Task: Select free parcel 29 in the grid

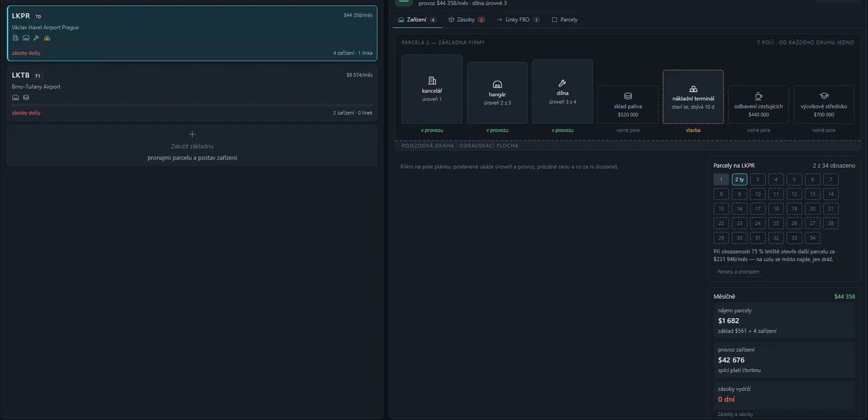Action: 721,238
